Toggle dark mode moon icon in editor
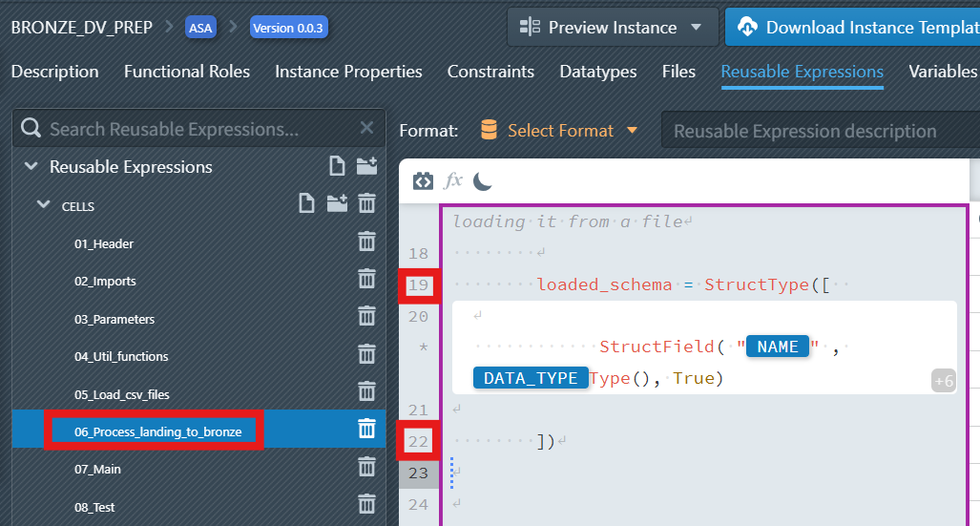Screen dimensions: 980x526 (x=483, y=180)
